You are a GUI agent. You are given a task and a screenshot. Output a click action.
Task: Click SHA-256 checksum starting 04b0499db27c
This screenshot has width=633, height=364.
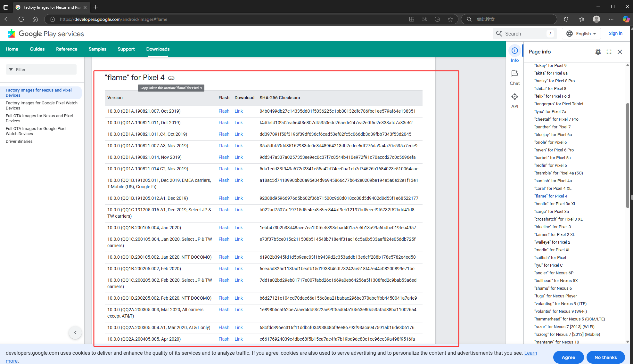(x=337, y=111)
